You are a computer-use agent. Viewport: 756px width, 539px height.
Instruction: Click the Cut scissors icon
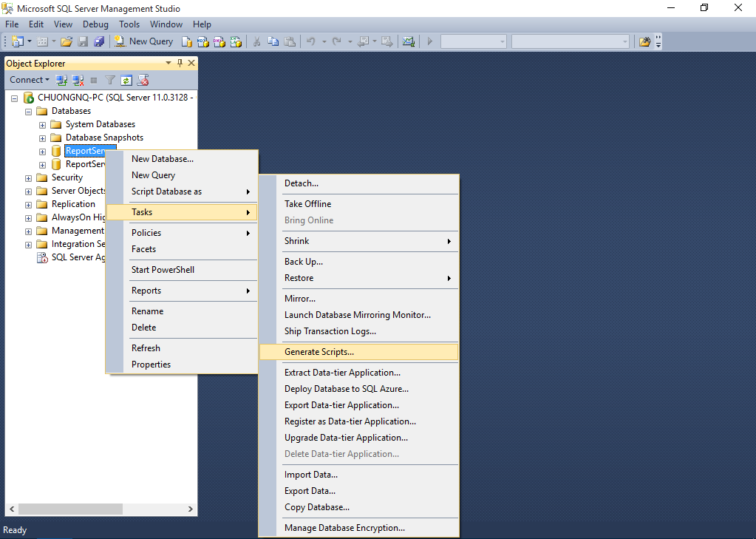(x=256, y=41)
